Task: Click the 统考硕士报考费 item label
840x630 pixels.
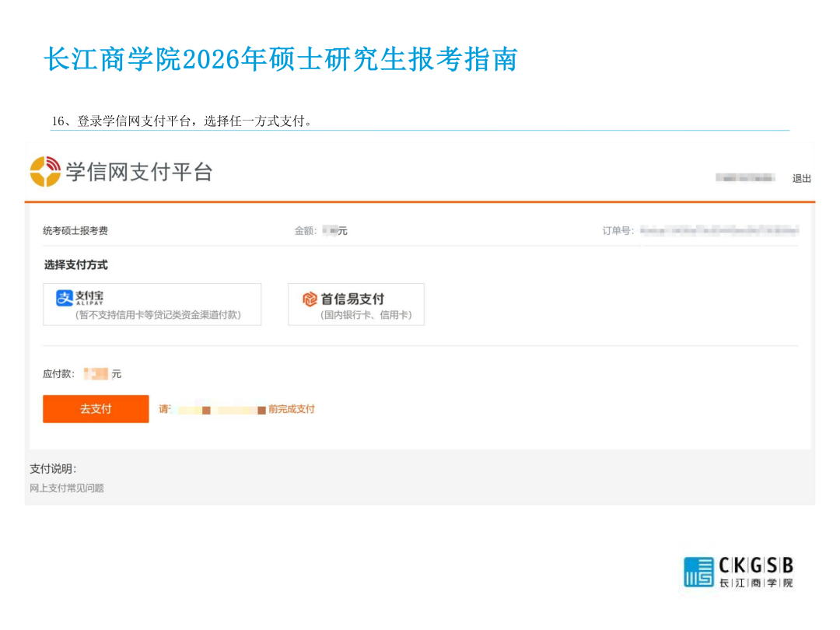Action: 75,231
